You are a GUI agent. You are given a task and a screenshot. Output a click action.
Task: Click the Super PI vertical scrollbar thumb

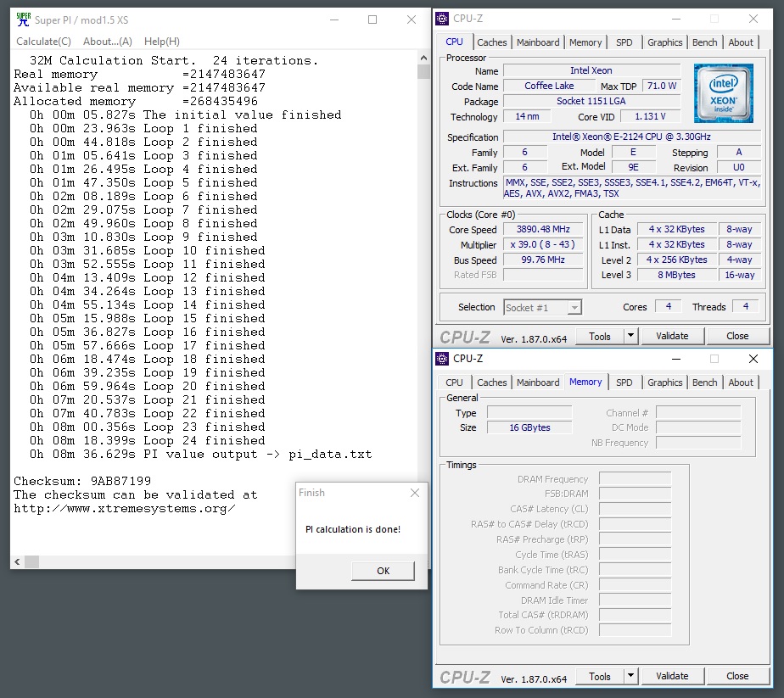point(423,71)
